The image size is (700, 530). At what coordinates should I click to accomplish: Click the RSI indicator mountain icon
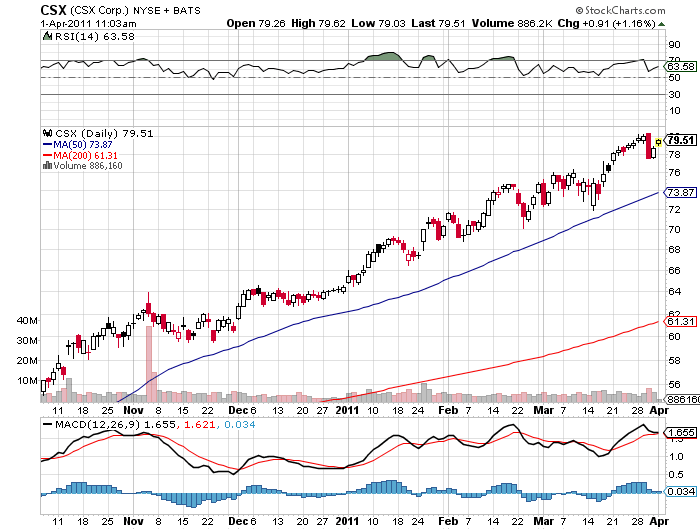pos(47,36)
